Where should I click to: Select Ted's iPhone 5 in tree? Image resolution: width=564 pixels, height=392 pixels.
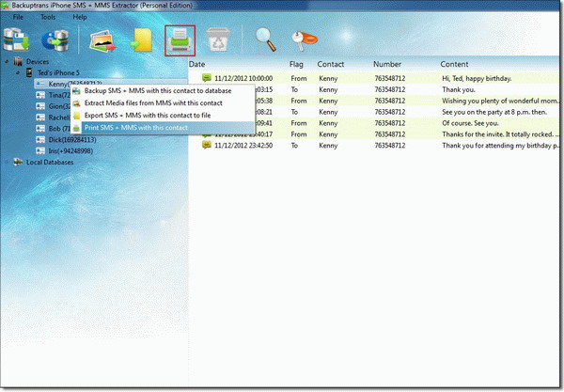[58, 73]
